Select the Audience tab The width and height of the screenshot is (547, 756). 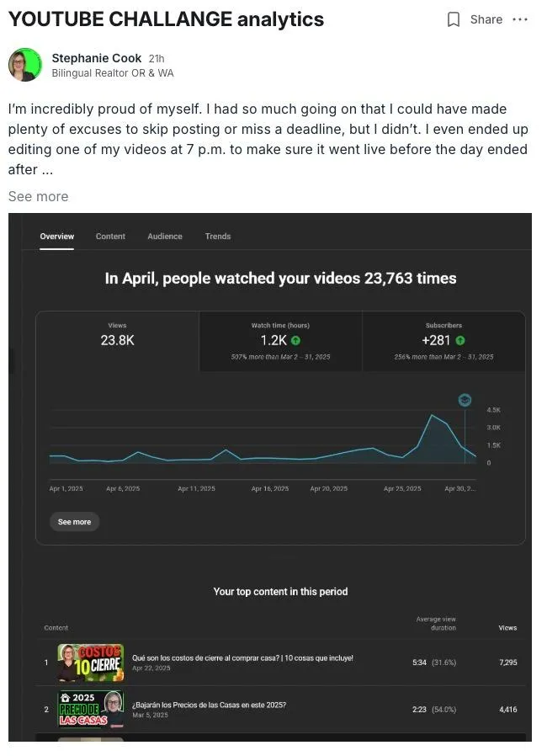coord(165,237)
